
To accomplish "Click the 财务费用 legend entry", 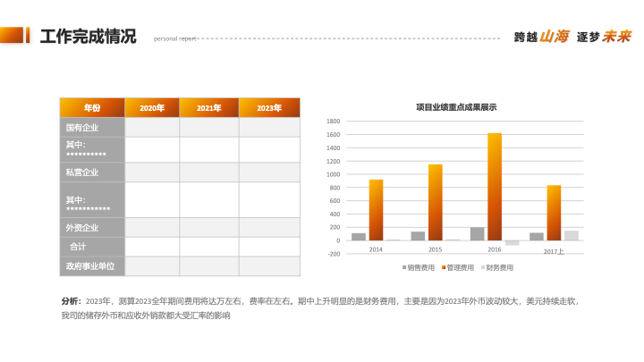I will tap(498, 267).
